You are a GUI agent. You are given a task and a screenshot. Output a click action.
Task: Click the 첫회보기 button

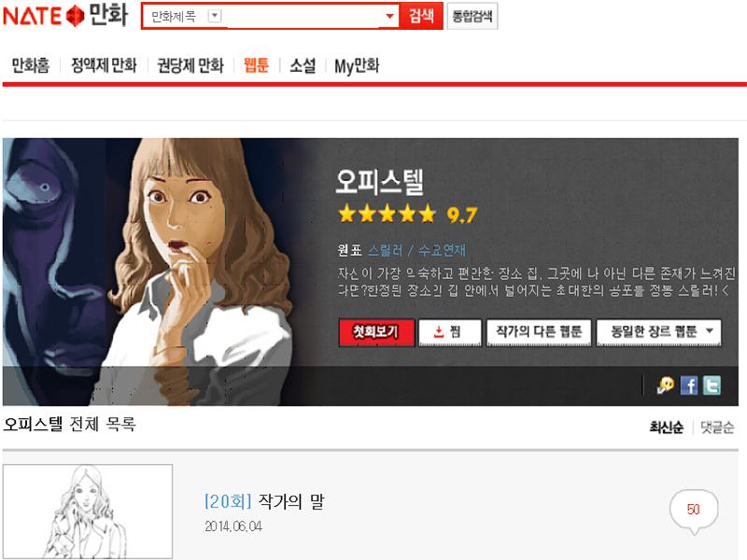tap(376, 332)
